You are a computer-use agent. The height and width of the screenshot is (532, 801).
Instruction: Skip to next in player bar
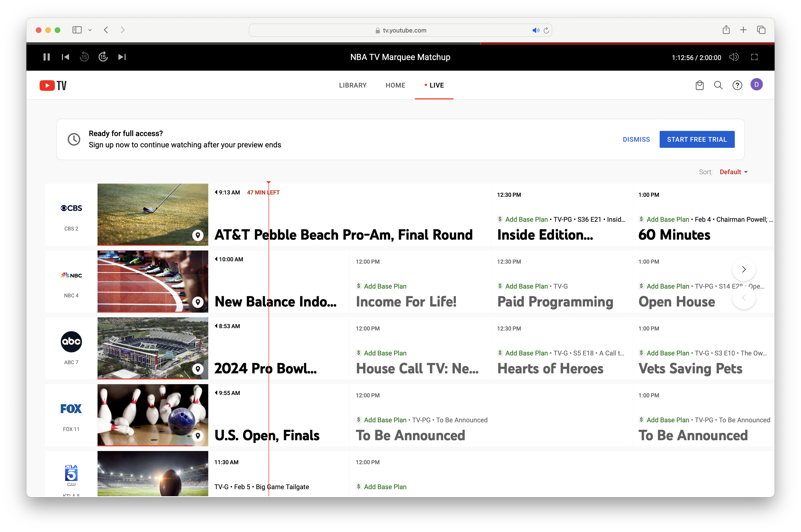pos(122,57)
